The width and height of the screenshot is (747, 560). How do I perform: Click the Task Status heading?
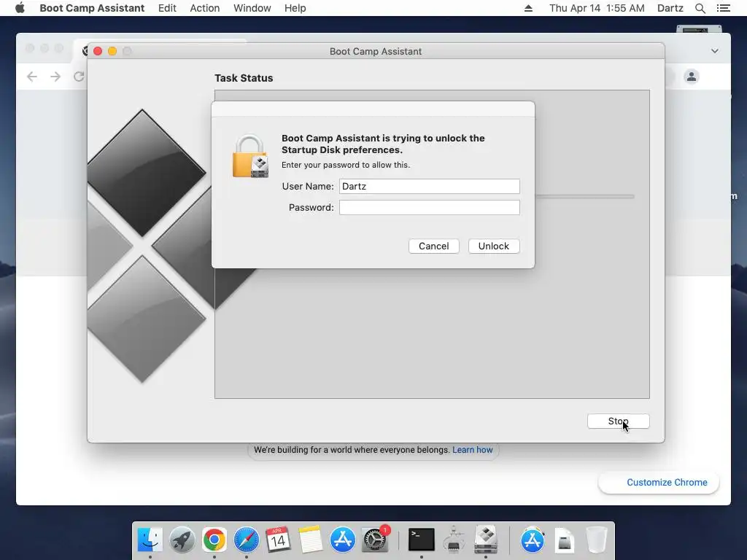click(x=244, y=78)
